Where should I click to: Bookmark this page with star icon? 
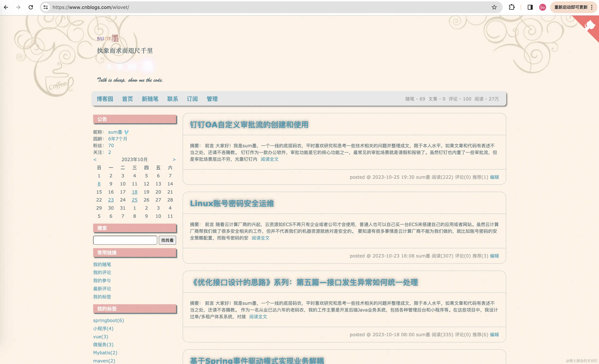pos(494,7)
